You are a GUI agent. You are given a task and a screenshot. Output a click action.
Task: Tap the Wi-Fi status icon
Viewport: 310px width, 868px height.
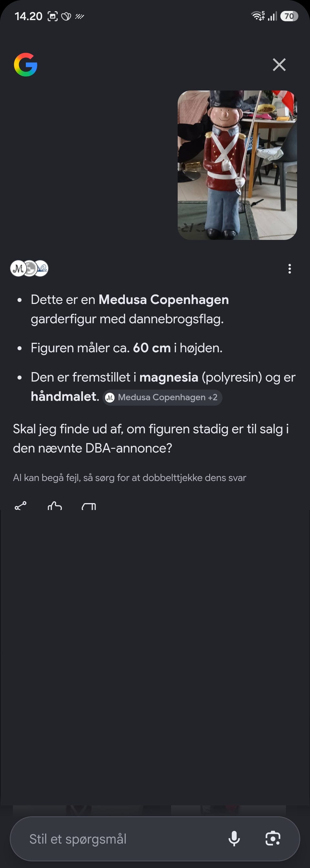pos(258,16)
